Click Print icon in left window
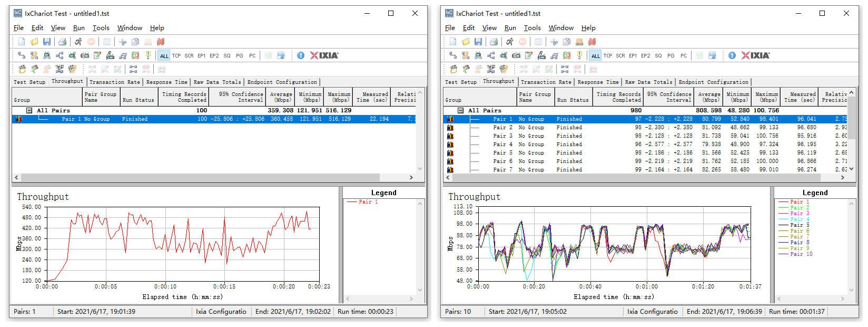The height and width of the screenshot is (327, 868). pyautogui.click(x=62, y=42)
